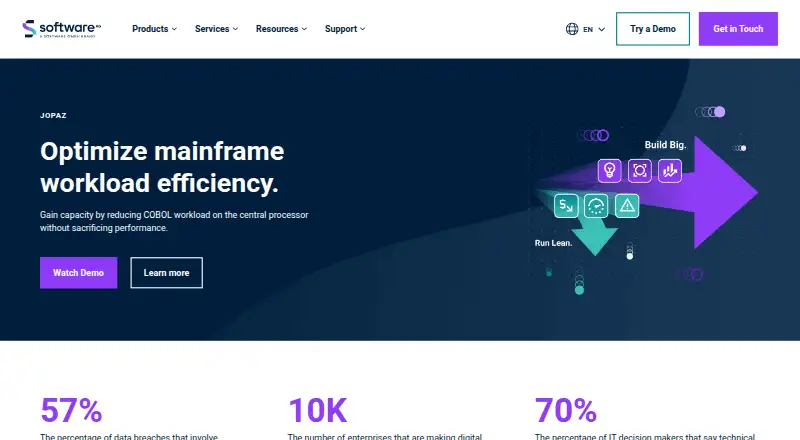Click the lightbulb icon on purple arrow
Screen dimensions: 800x440
[x=610, y=170]
